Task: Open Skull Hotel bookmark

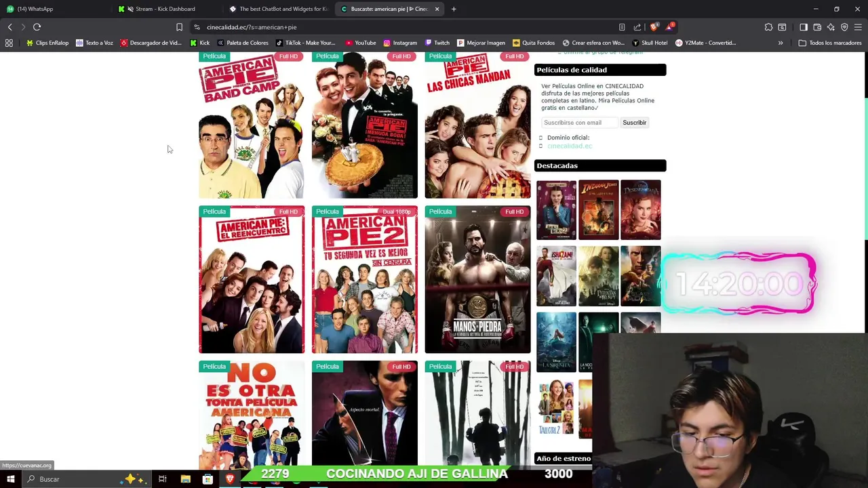Action: (x=650, y=43)
